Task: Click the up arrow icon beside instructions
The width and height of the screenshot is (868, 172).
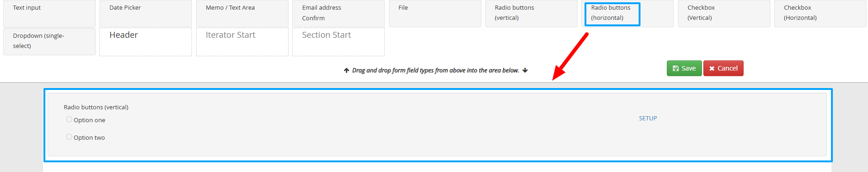Action: (x=346, y=71)
